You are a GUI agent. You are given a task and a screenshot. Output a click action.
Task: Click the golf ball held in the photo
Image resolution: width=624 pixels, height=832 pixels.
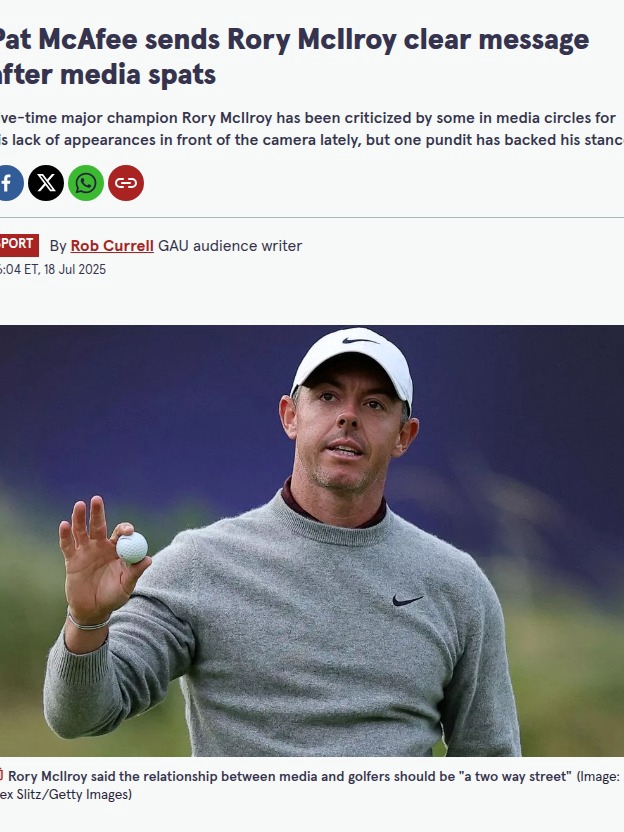click(x=132, y=548)
